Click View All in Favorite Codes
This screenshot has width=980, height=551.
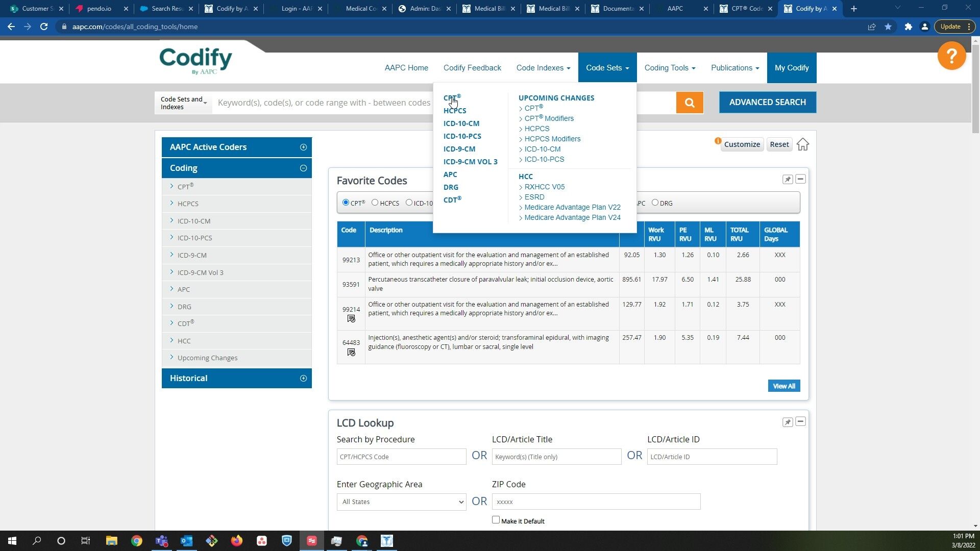784,386
